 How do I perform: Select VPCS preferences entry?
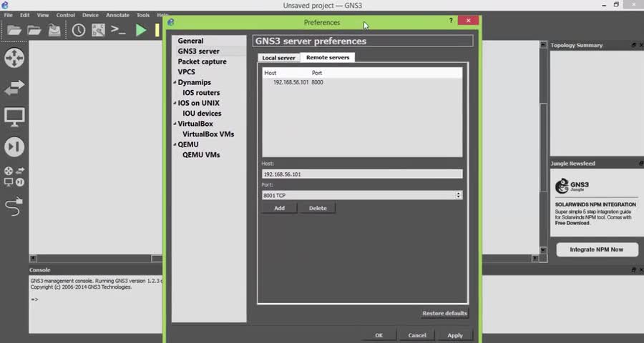[187, 71]
